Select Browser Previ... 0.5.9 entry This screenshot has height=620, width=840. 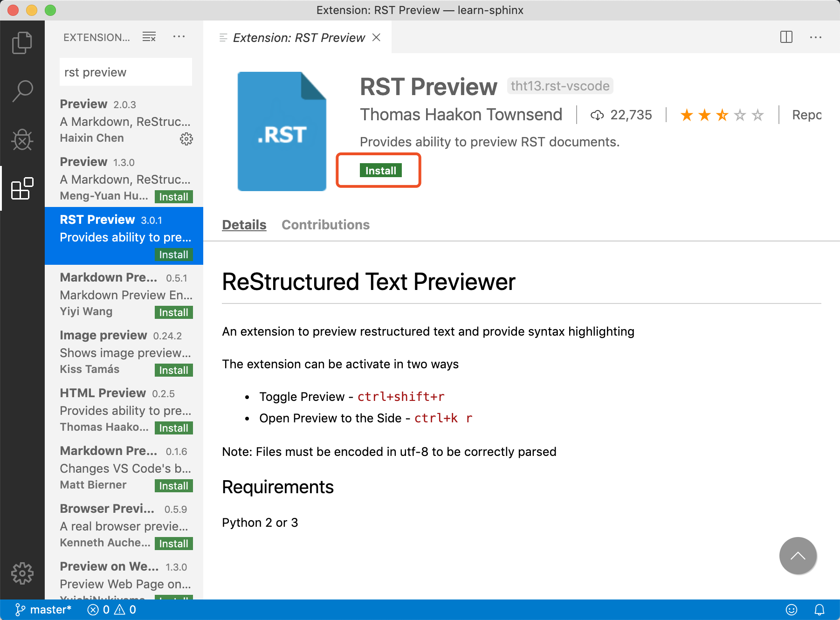point(124,525)
